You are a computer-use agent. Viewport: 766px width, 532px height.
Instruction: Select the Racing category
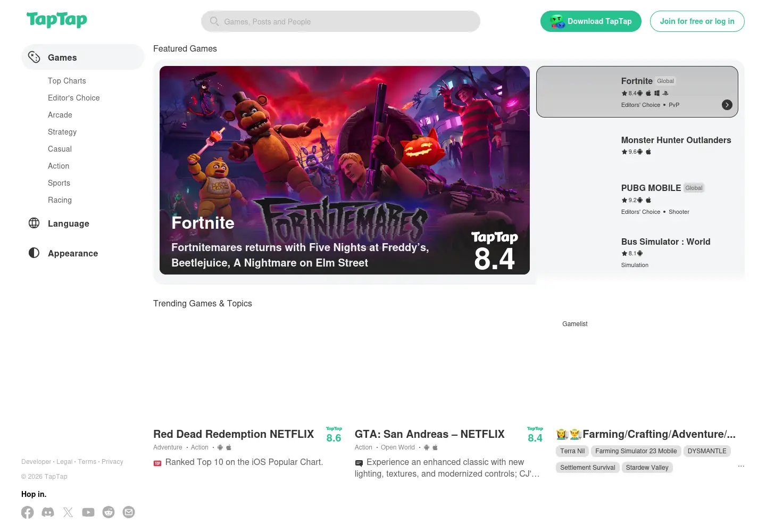coord(60,200)
